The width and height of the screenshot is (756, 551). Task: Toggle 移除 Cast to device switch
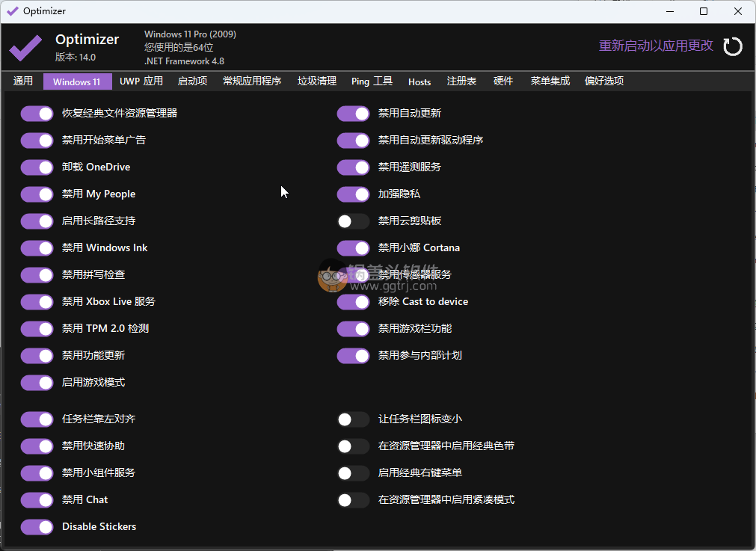tap(354, 302)
